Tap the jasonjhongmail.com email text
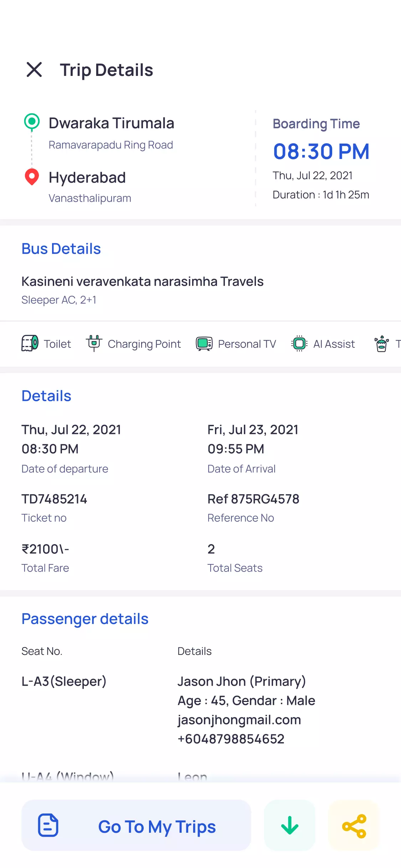401x868 pixels. [x=239, y=720]
